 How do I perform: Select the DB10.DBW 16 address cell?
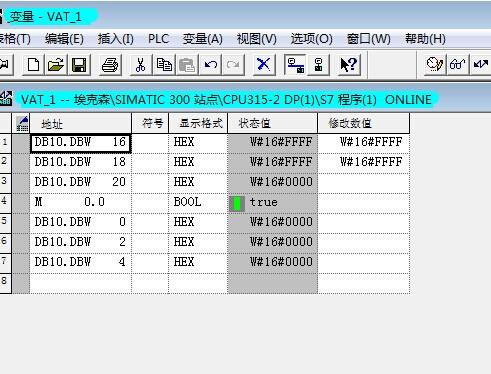(x=81, y=143)
